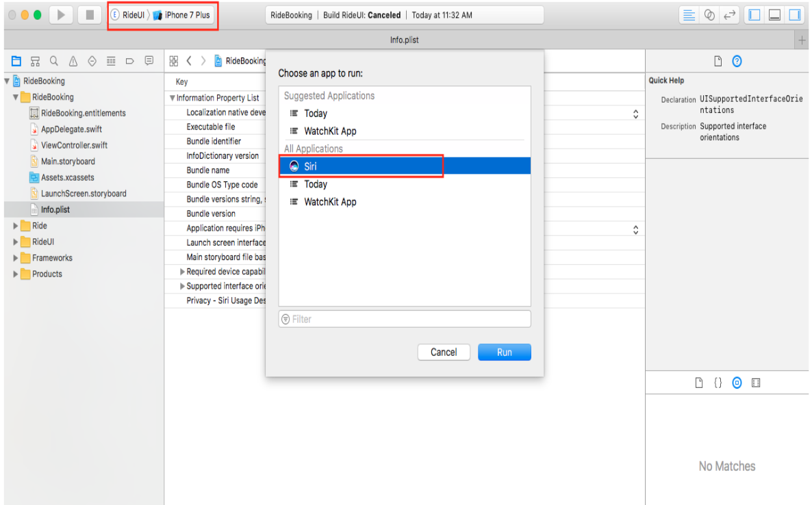Click the build status activity field
Screen dimensions: 812x505
tap(405, 15)
